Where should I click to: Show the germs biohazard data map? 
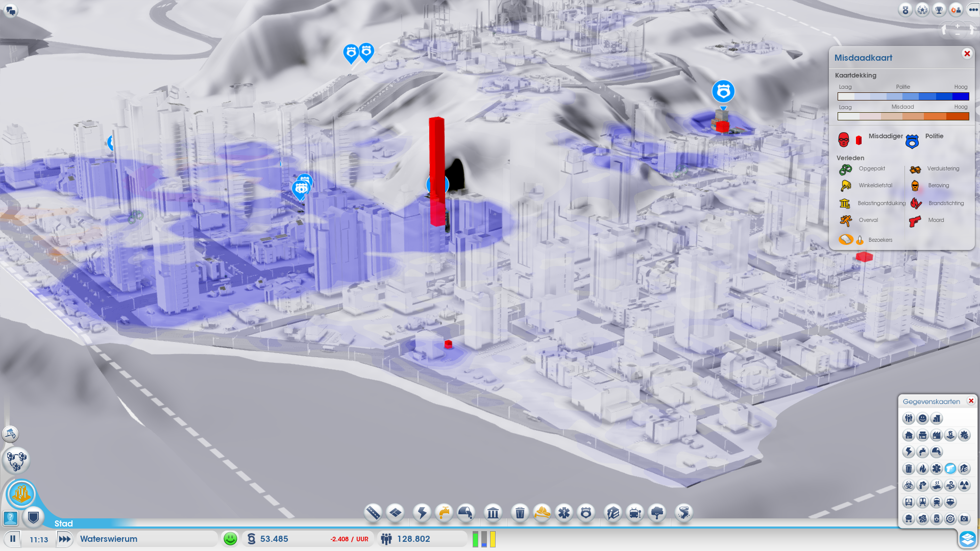tap(909, 485)
